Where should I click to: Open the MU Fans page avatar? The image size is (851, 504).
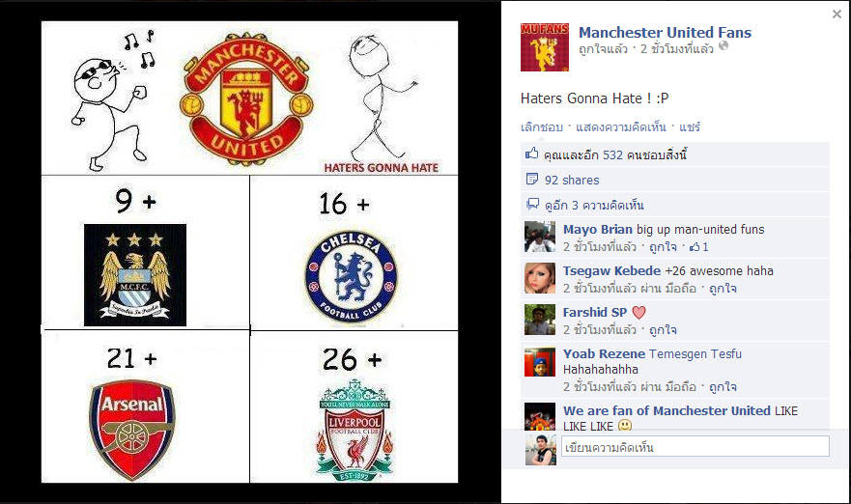pyautogui.click(x=545, y=47)
